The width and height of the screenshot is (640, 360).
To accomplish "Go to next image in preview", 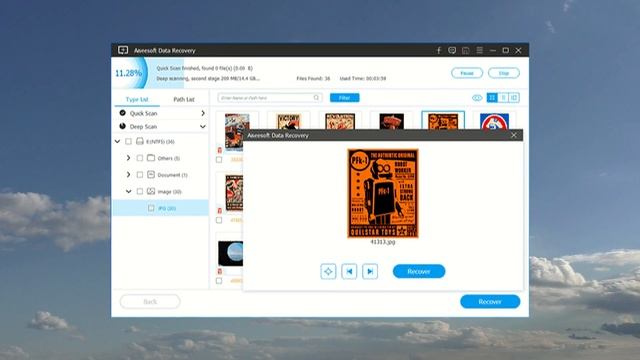I will [370, 271].
